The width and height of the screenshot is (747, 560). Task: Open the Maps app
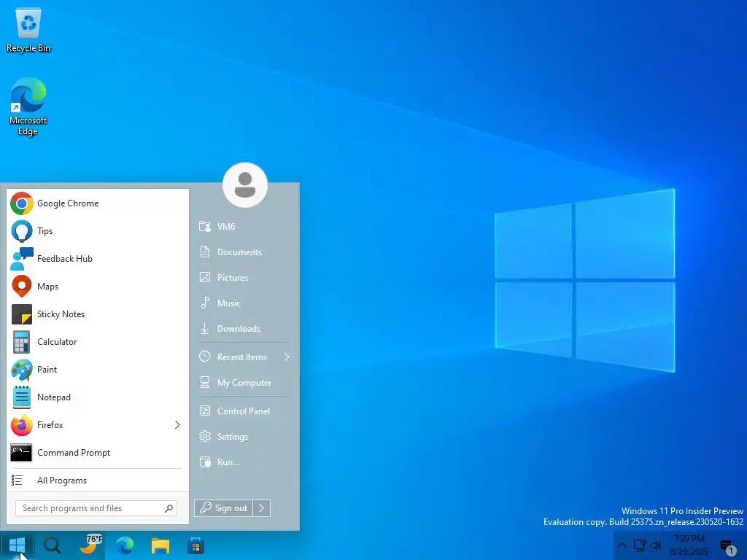98,286
